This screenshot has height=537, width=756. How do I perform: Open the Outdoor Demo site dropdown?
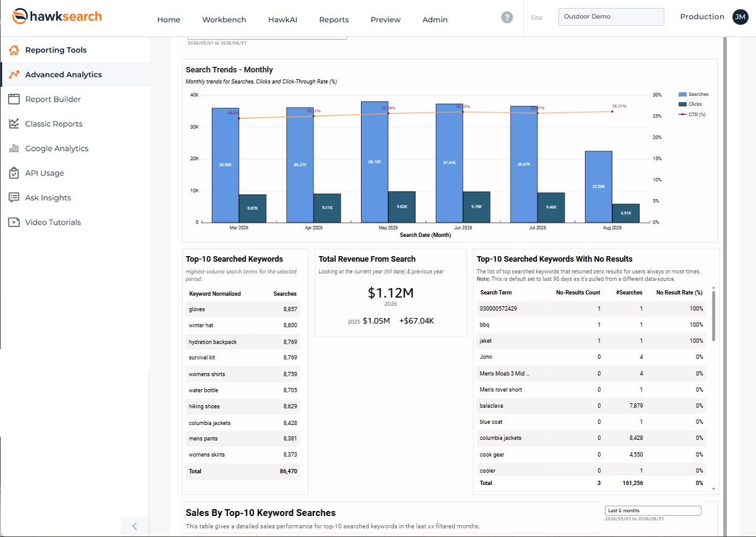coord(611,17)
